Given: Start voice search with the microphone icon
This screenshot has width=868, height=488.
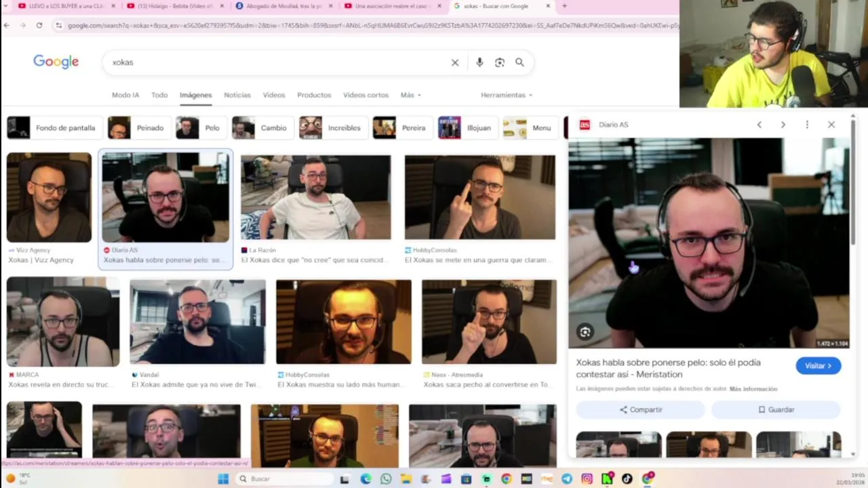Looking at the screenshot, I should click(479, 62).
